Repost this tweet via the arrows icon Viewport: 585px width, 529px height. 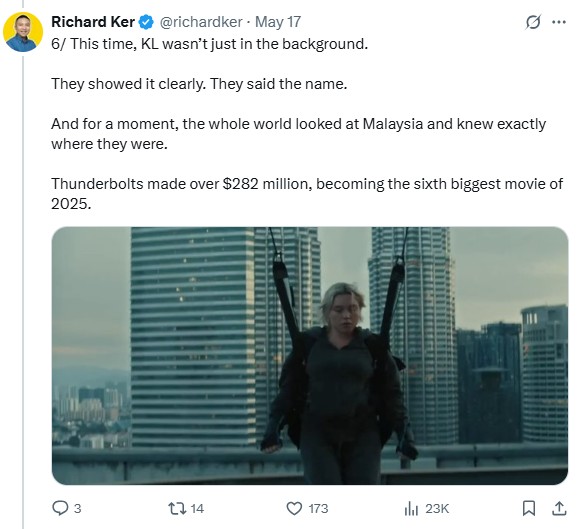point(177,508)
